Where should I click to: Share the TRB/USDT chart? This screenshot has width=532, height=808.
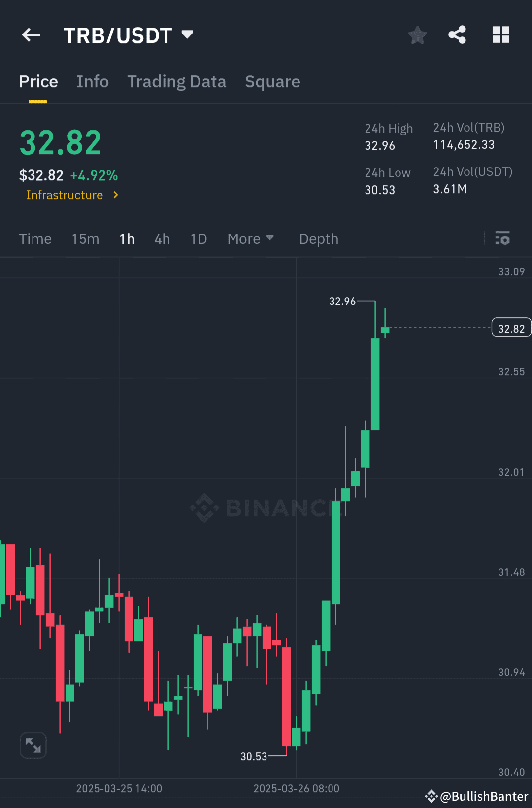457,34
